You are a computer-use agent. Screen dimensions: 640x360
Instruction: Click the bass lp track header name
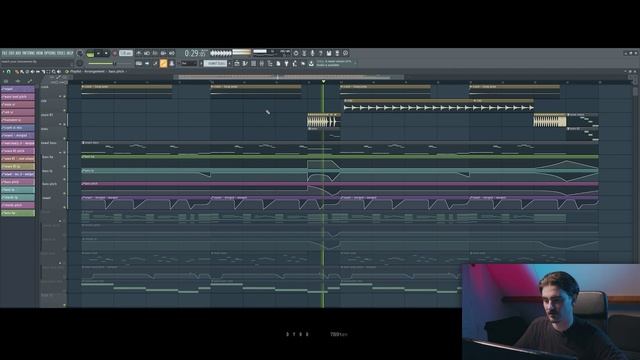pyautogui.click(x=47, y=171)
